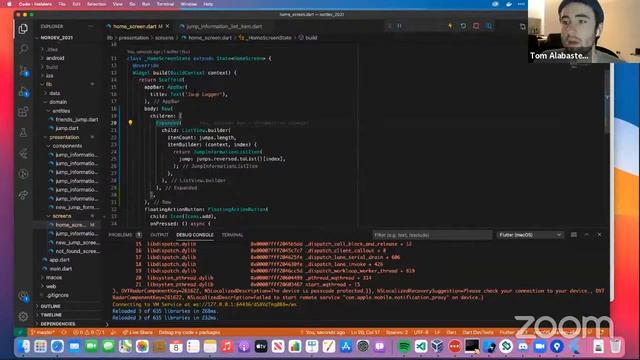Click the debug console filter input
The width and height of the screenshot is (640, 360).
[x=432, y=235]
